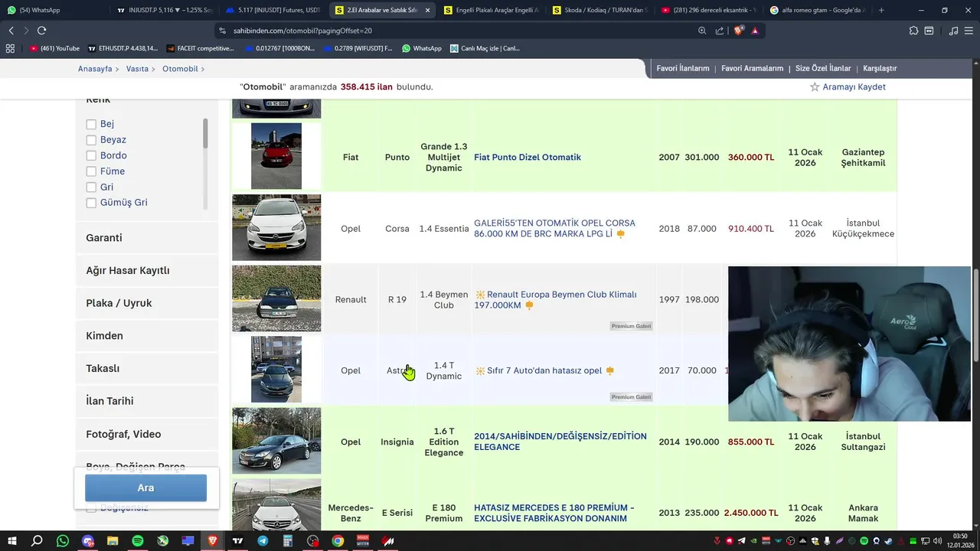This screenshot has height=551, width=980.
Task: Open the YouTube bookmark in bookmarks bar
Action: [x=54, y=48]
